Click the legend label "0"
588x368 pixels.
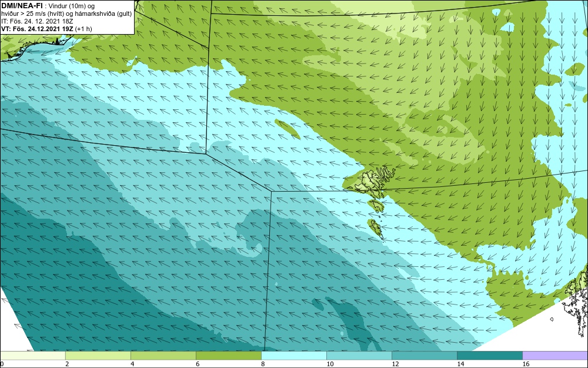pyautogui.click(x=2, y=364)
